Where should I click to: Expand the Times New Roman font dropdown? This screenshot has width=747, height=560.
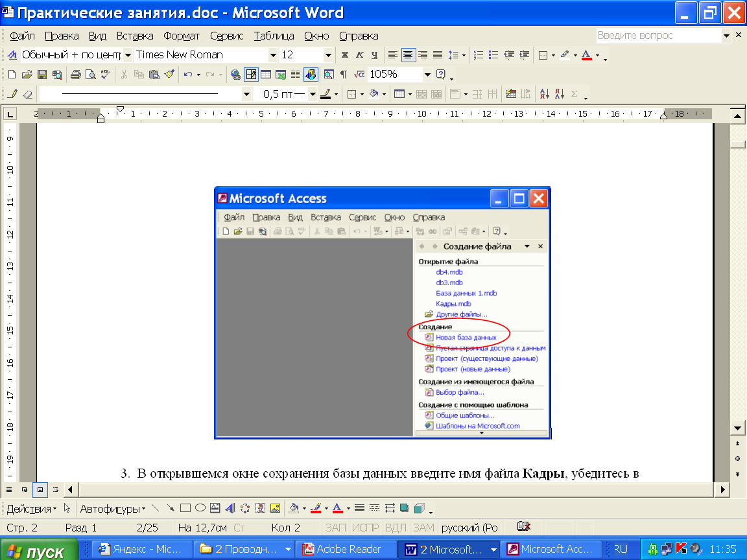pos(273,55)
